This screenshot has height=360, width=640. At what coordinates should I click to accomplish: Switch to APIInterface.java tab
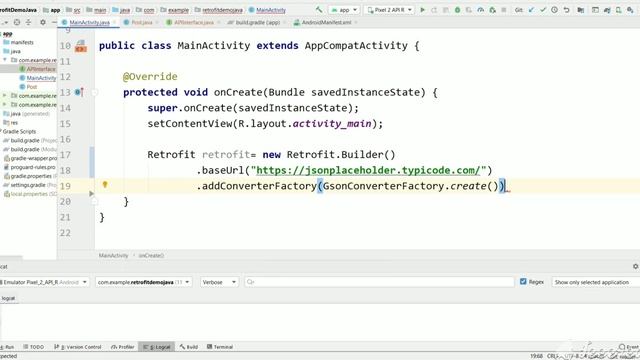[193, 22]
